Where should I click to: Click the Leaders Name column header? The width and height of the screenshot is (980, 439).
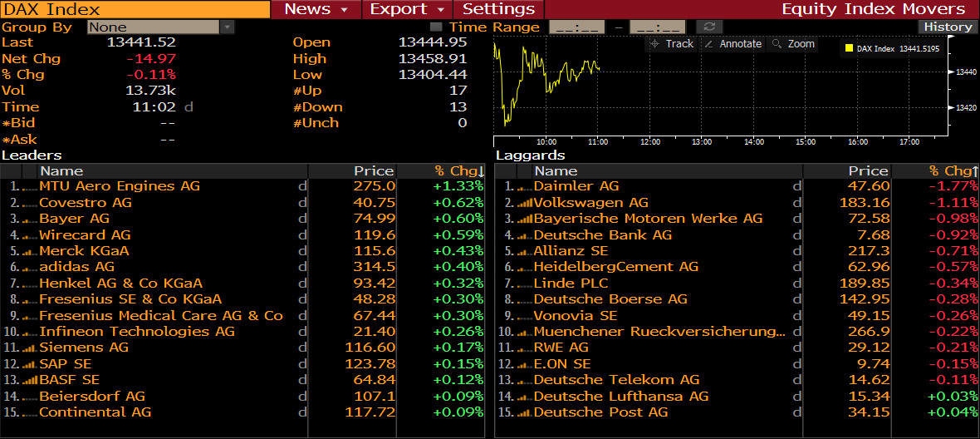(174, 170)
